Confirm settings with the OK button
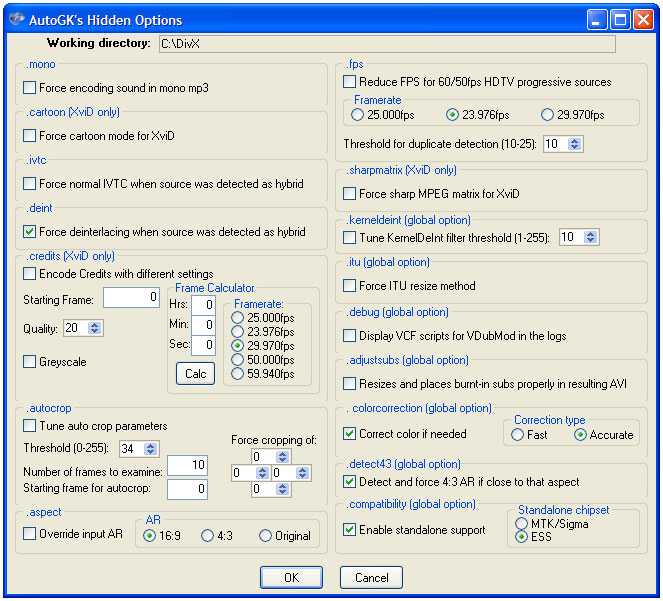 point(291,577)
